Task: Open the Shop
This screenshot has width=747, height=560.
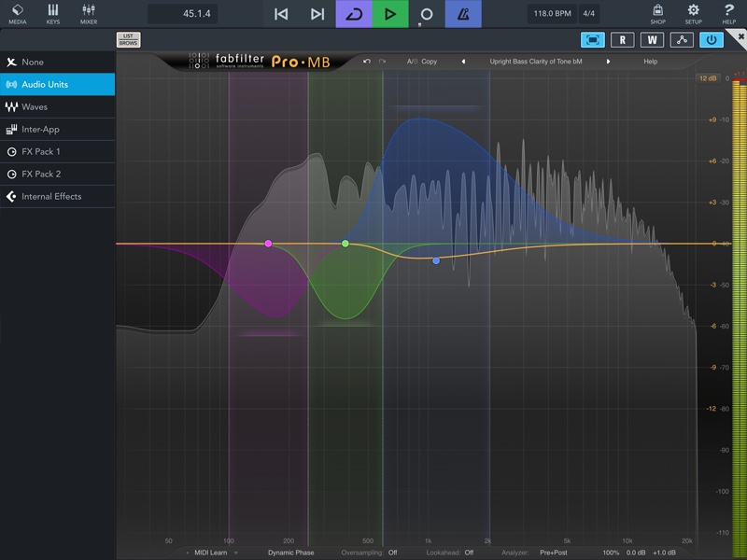Action: click(x=658, y=14)
